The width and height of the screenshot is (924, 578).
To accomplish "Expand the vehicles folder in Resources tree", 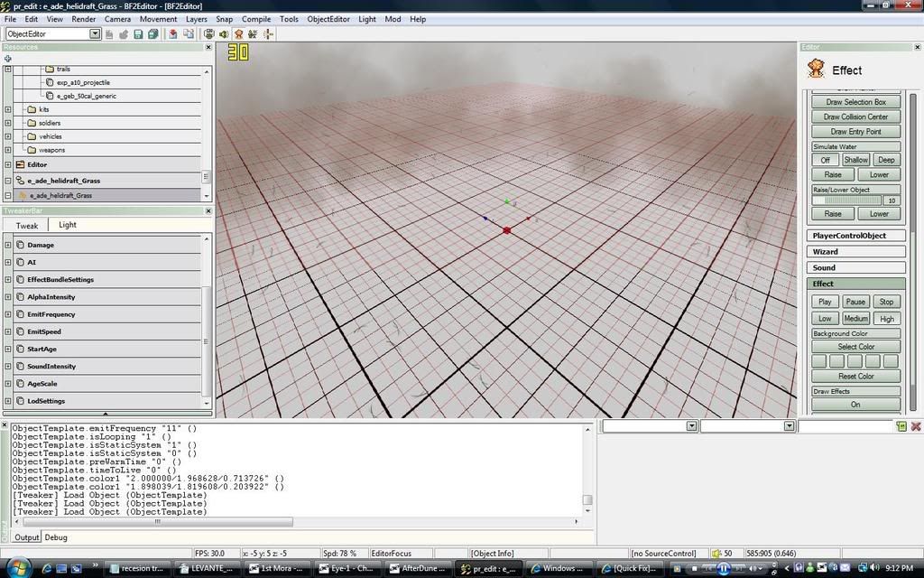I will [x=8, y=136].
